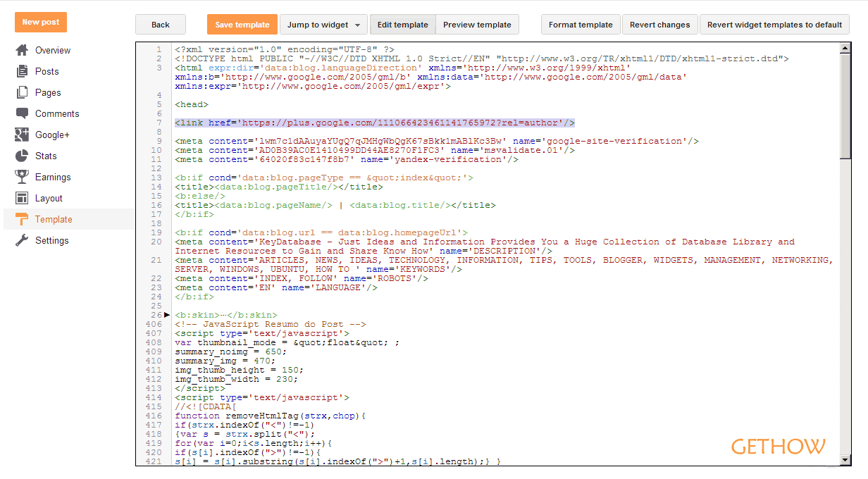Screen dimensions: 868x479
Task: Click the yandex-verification meta line
Action: [347, 159]
